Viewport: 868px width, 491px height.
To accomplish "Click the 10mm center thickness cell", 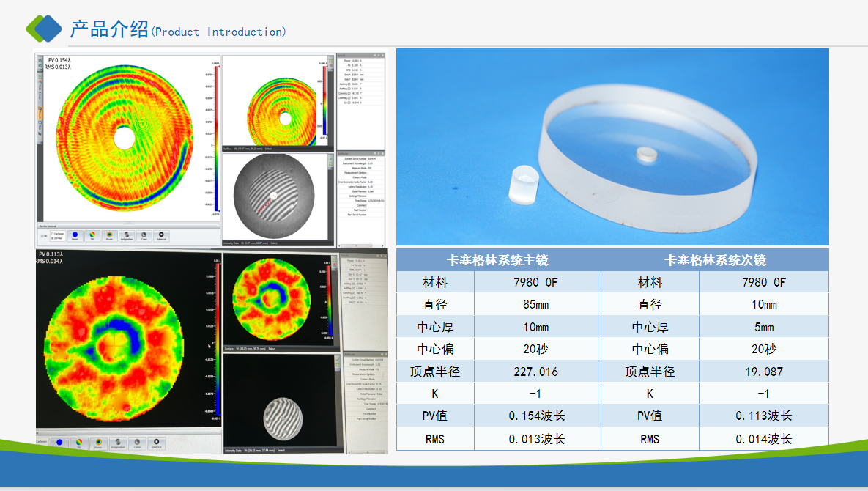I will [x=536, y=327].
